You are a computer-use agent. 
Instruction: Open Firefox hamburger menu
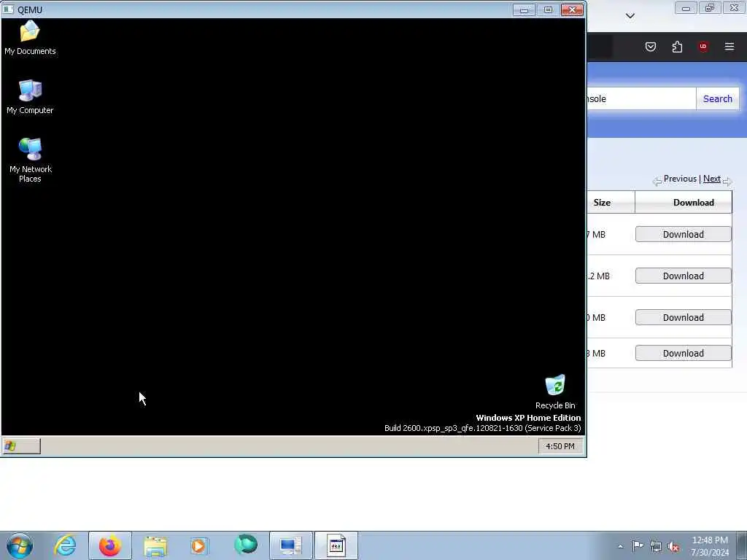click(x=729, y=47)
